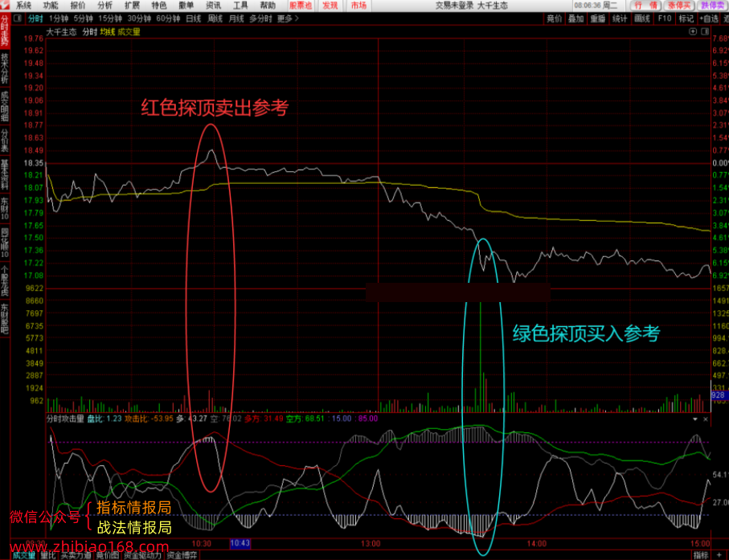Click the 10:43 time marker

coord(240,543)
